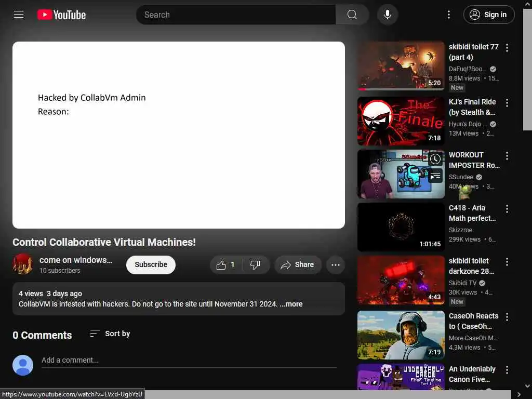The width and height of the screenshot is (532, 399).
Task: Click video title 'Control Collaborative Virtual Machines!'
Action: click(104, 242)
